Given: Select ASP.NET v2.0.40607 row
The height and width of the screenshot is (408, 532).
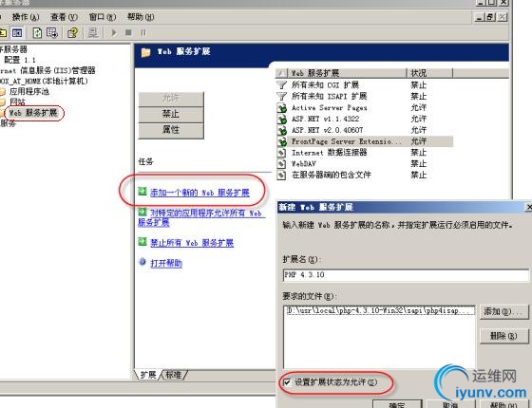Looking at the screenshot, I should coord(365,130).
